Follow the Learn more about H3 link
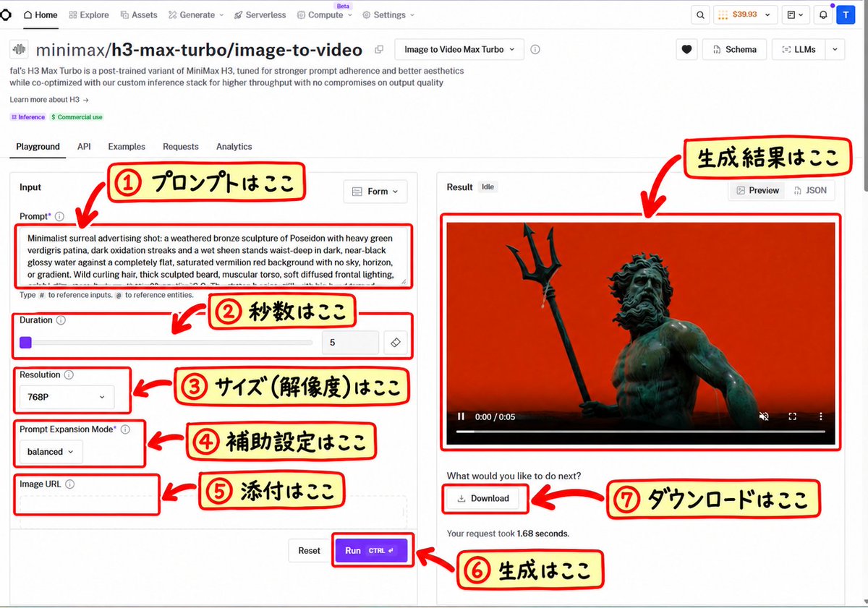The image size is (868, 608). (49, 100)
